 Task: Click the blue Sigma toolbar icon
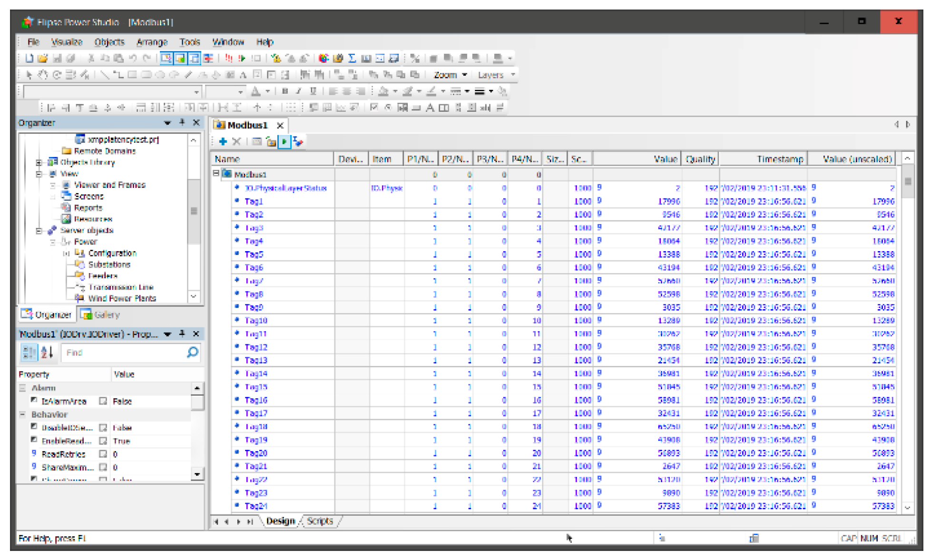352,59
